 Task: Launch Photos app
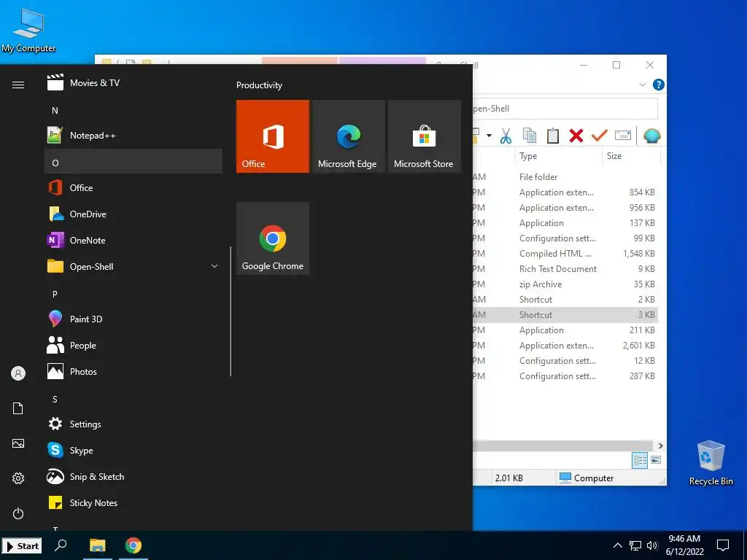[x=133, y=371]
